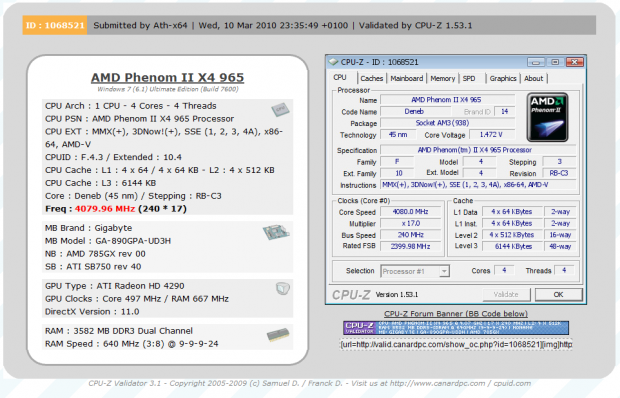Click the Specification AMD Phenom(tm) II field
Image resolution: width=620 pixels, height=398 pixels.
[x=478, y=150]
